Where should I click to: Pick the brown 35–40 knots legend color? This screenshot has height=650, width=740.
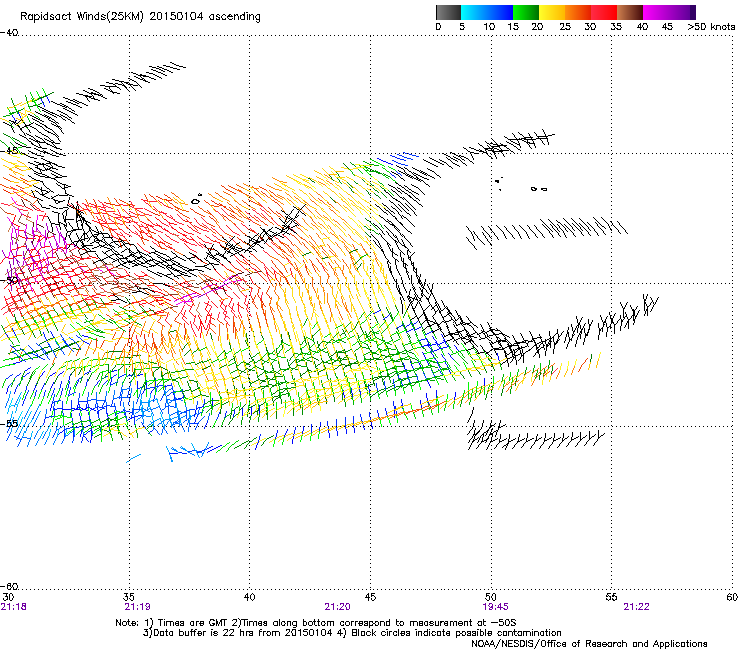(x=630, y=12)
